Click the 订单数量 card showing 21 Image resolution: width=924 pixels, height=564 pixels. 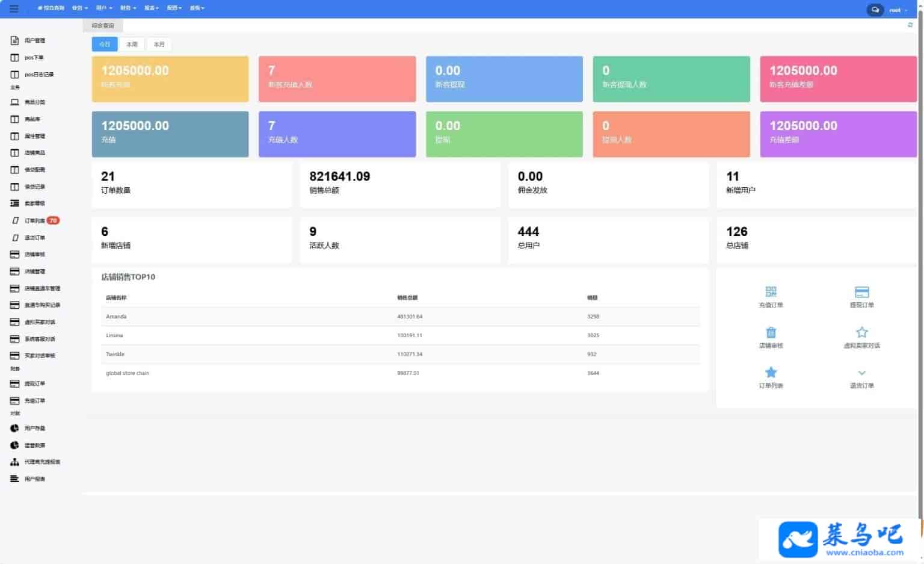pos(192,185)
